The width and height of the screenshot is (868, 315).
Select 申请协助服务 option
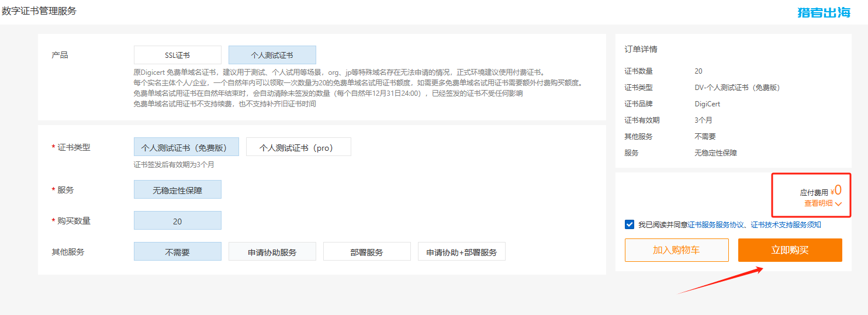272,252
